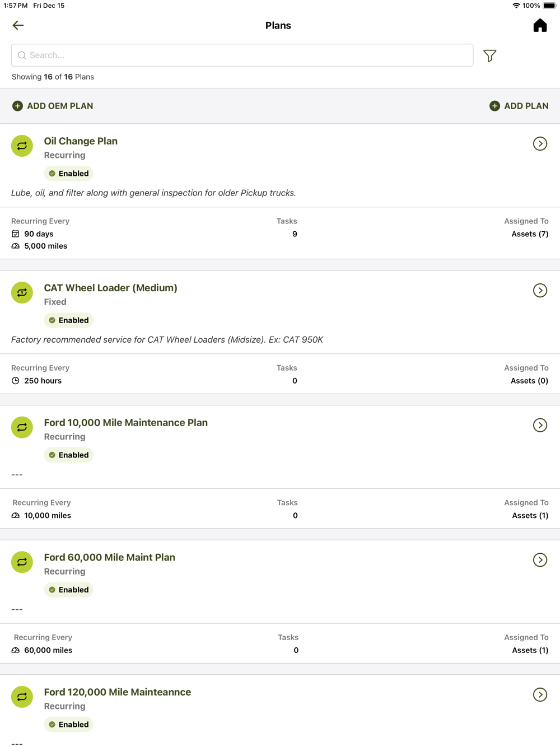Focus the Search plans field

242,55
